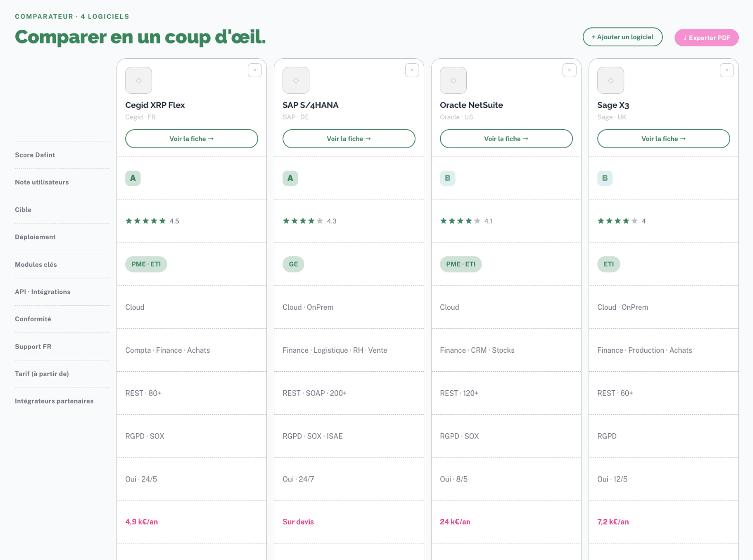Select the Tarif (à partir de) label
The image size is (753, 560).
(x=42, y=374)
